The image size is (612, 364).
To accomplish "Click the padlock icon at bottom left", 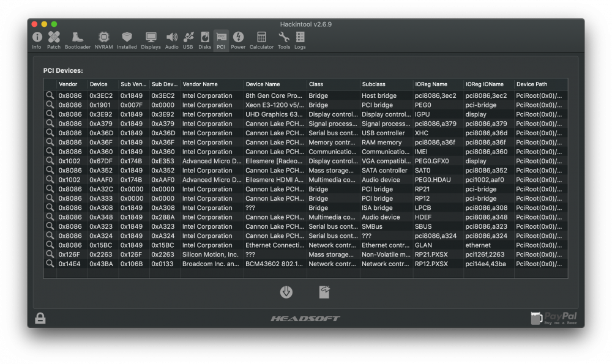I will [x=40, y=318].
